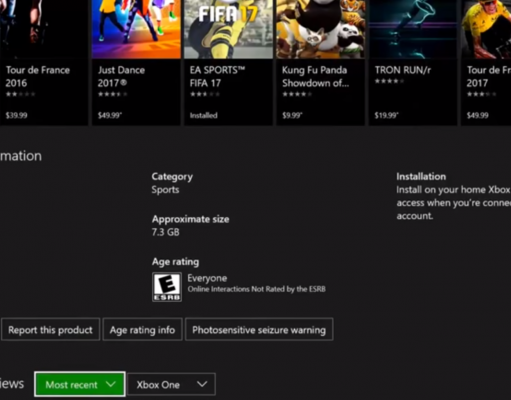
Task: Click the Everyone age rating label
Action: click(x=207, y=278)
